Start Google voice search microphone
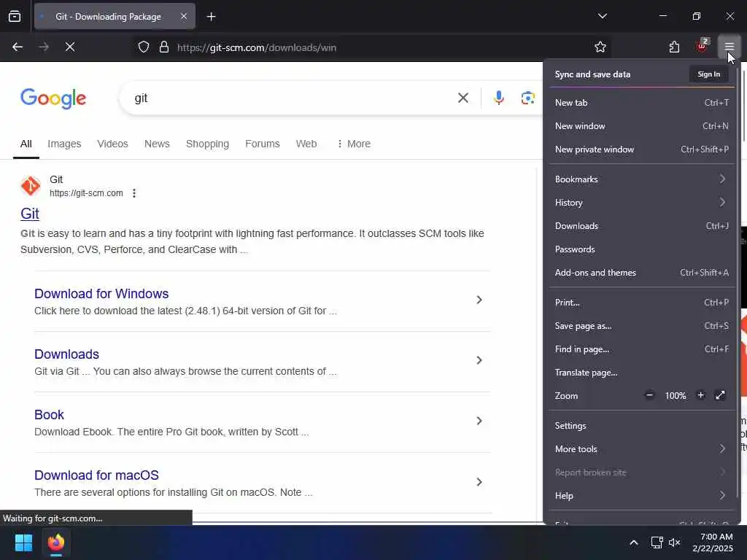Viewport: 747px width, 560px height. (498, 98)
